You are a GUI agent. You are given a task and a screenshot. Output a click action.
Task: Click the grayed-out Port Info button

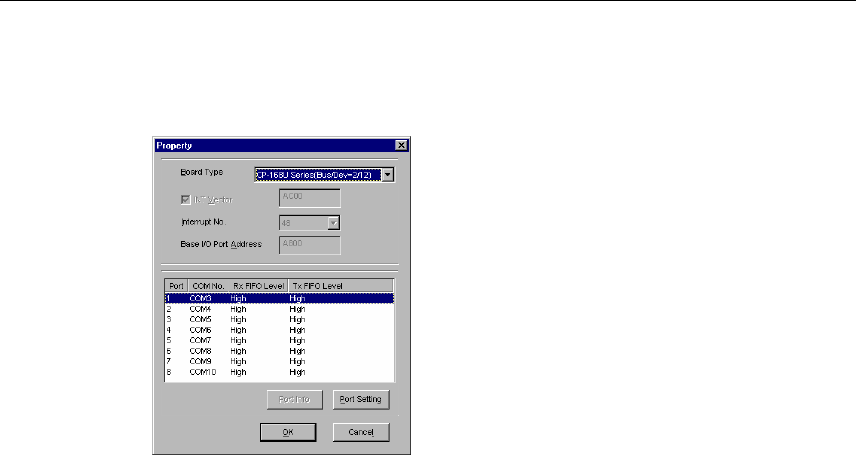tap(294, 400)
